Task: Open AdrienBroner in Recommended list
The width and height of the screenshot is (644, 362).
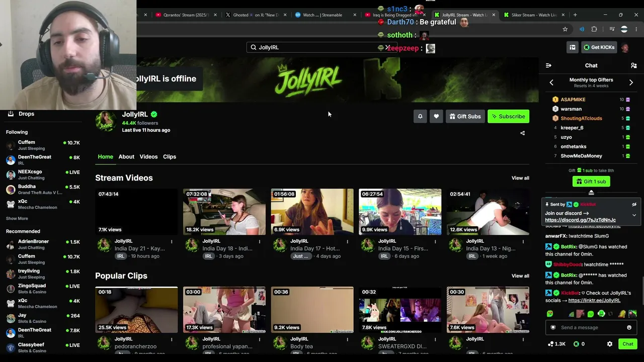Action: pos(43,244)
